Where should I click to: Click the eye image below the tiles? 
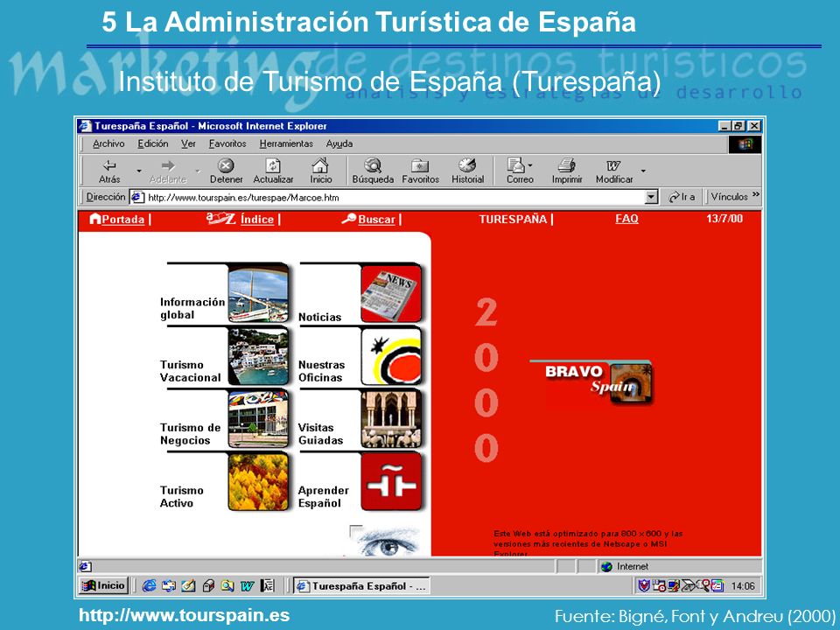point(387,541)
